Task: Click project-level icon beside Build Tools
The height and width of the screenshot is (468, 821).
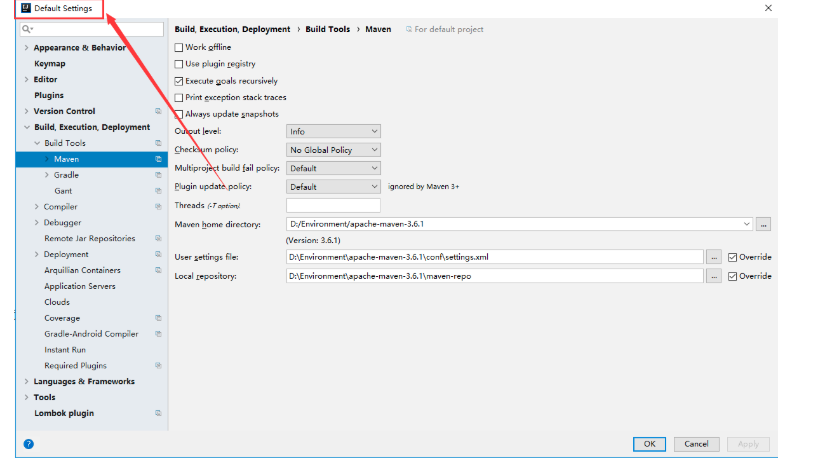Action: (x=158, y=143)
